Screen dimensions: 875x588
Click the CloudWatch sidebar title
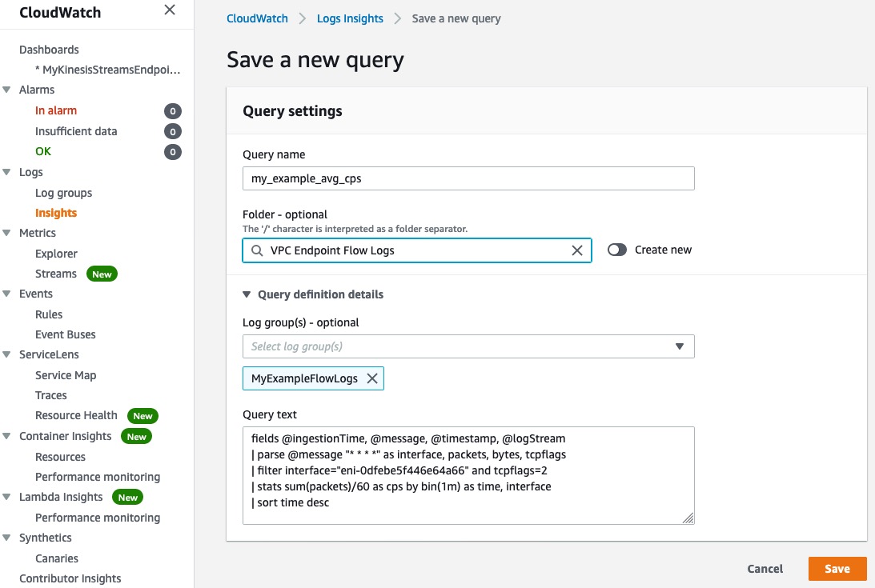[60, 13]
